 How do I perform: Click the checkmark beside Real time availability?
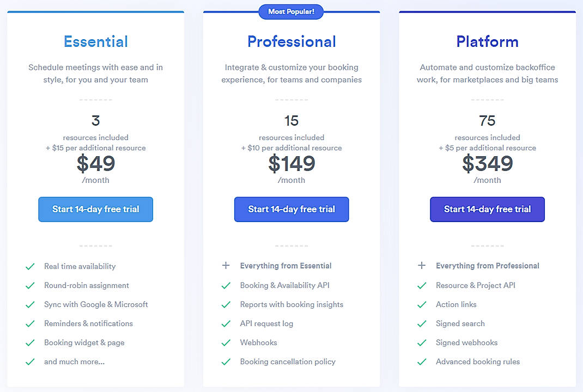pyautogui.click(x=31, y=266)
